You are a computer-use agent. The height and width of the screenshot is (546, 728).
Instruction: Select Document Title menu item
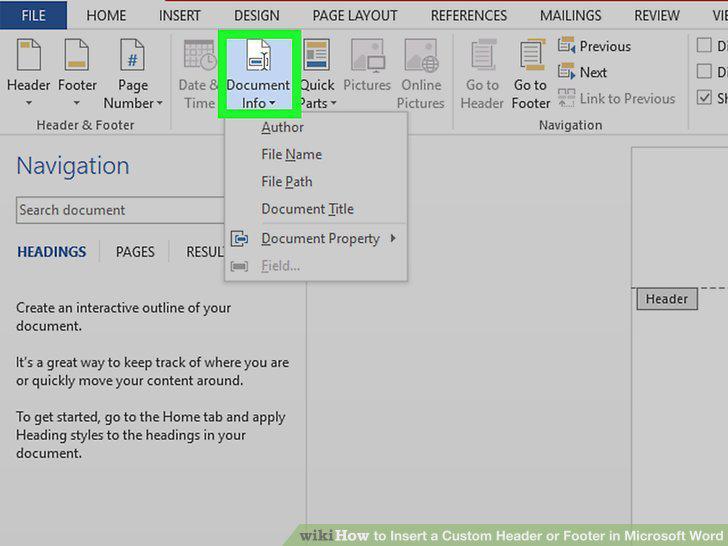pos(316,209)
